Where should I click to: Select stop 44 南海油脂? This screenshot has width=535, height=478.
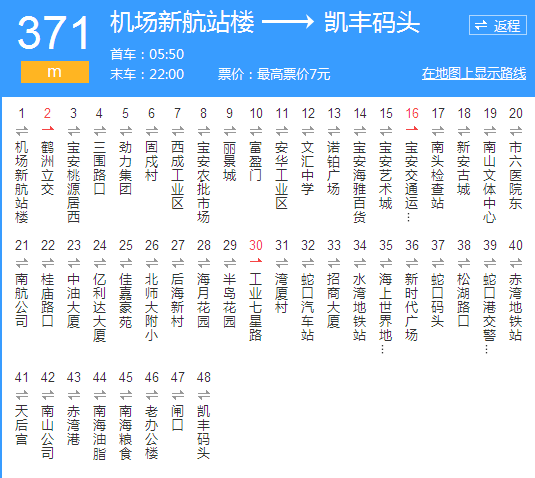click(x=100, y=432)
